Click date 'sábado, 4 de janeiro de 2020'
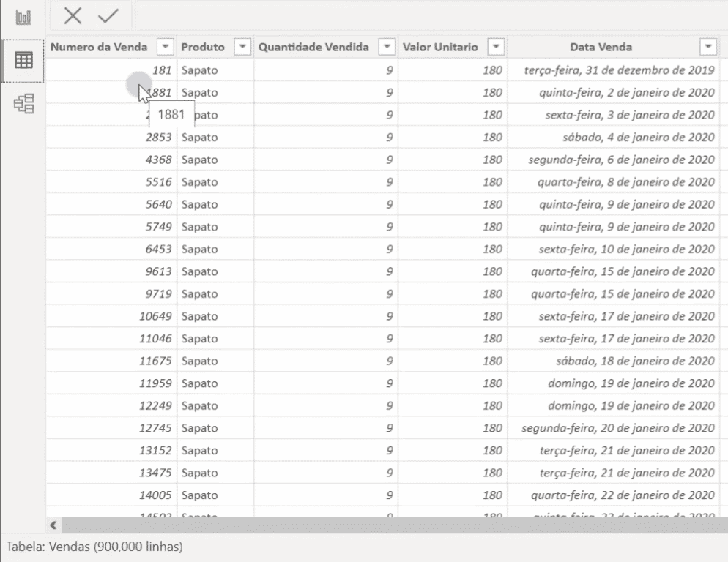Image resolution: width=728 pixels, height=562 pixels. pos(639,138)
